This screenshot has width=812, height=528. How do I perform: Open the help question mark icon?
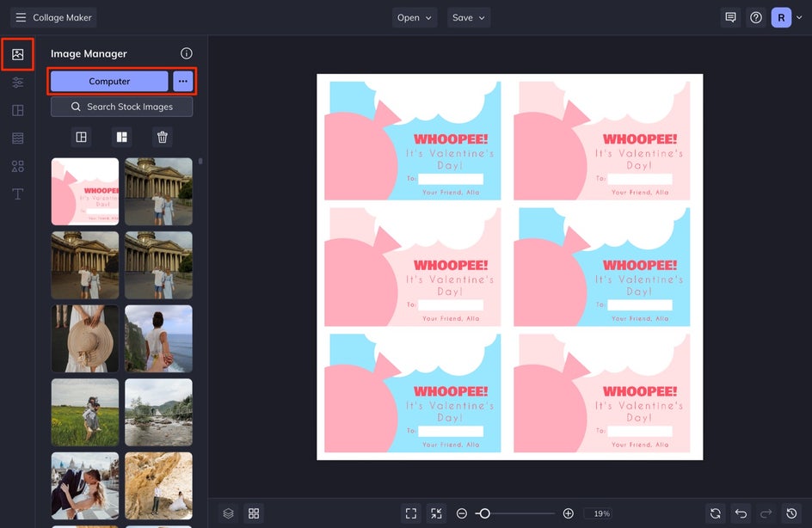click(756, 17)
